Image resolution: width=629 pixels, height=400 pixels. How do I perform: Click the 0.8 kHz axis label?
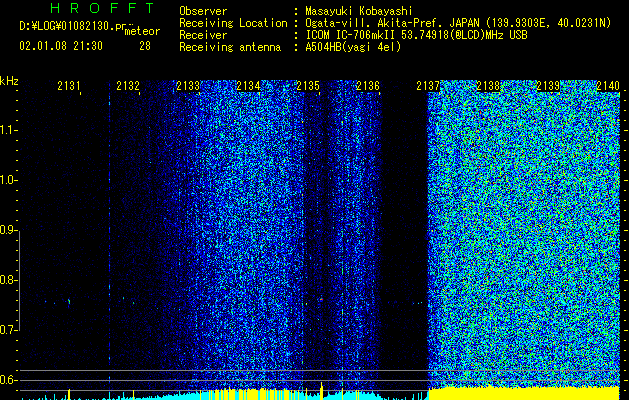pos(7,280)
